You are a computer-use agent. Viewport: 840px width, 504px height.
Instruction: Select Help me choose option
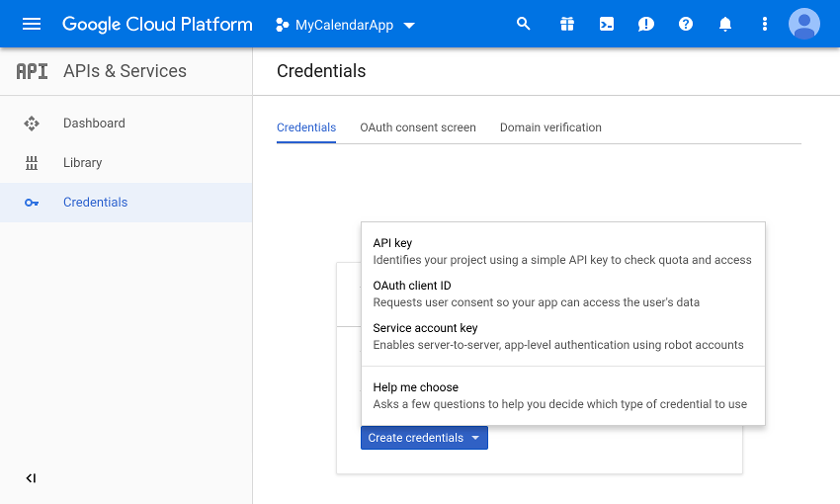[563, 395]
